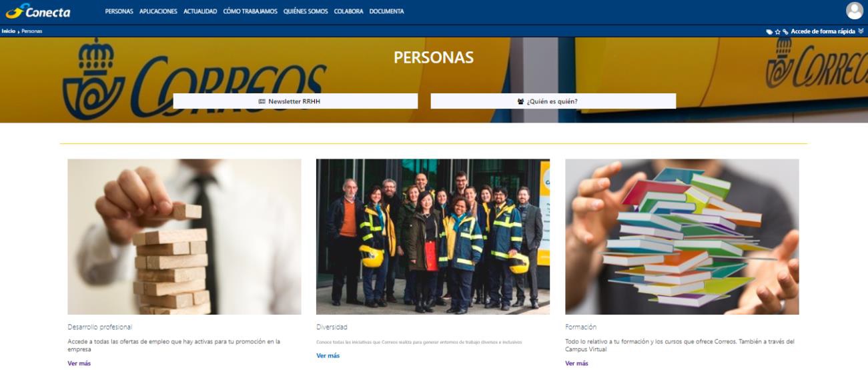Open the PERSONAS menu

click(119, 11)
